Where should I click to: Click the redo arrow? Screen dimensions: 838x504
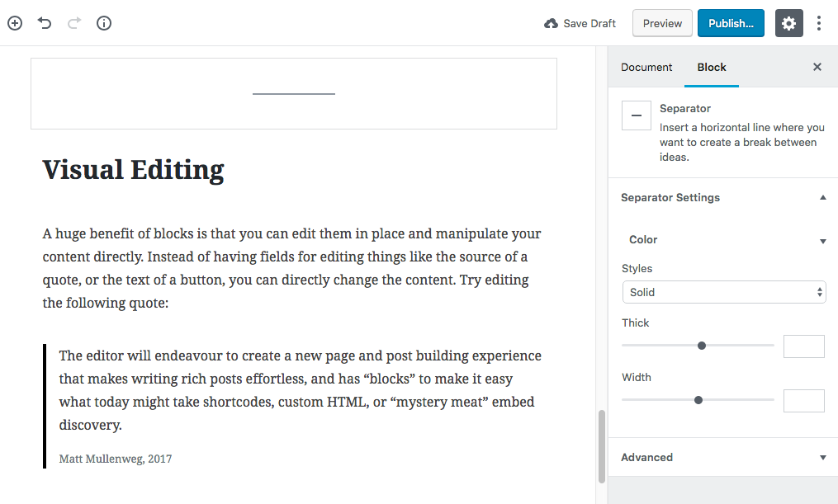click(73, 23)
